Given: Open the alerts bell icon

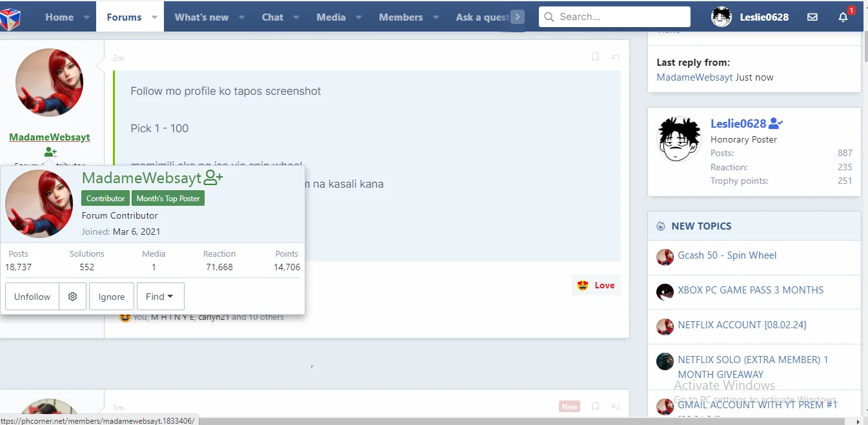Looking at the screenshot, I should pos(843,17).
